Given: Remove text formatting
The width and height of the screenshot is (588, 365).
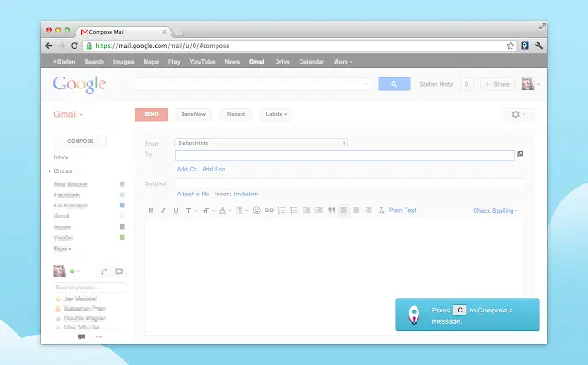Looking at the screenshot, I should (382, 210).
